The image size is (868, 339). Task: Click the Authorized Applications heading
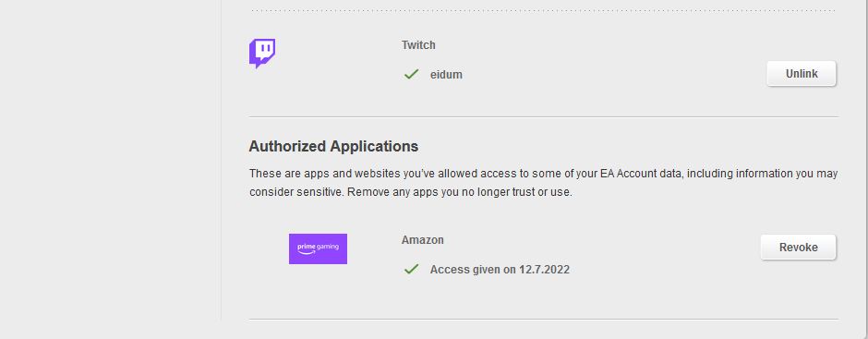[333, 146]
